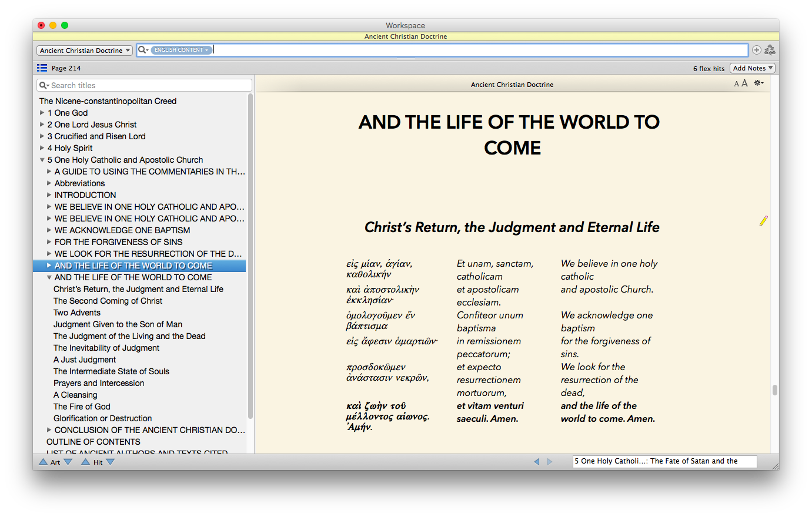Go to previous Art with up arrow
This screenshot has width=812, height=517.
coord(44,462)
